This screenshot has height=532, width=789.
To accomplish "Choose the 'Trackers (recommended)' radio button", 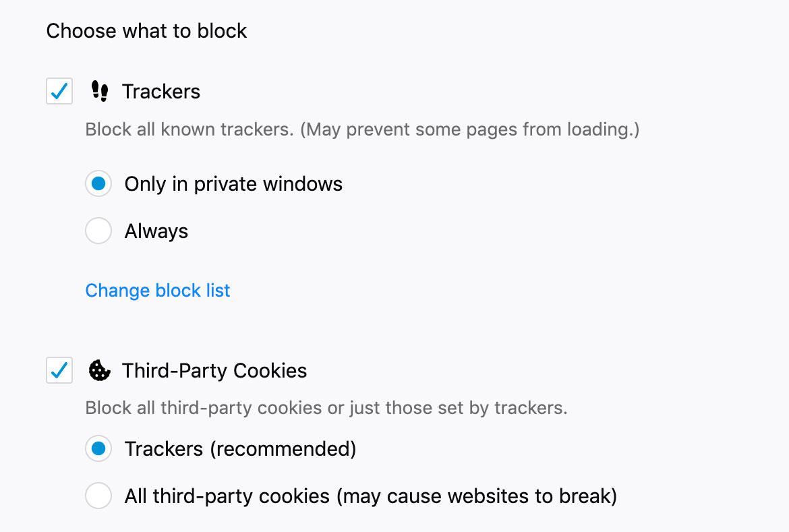I will [x=98, y=448].
